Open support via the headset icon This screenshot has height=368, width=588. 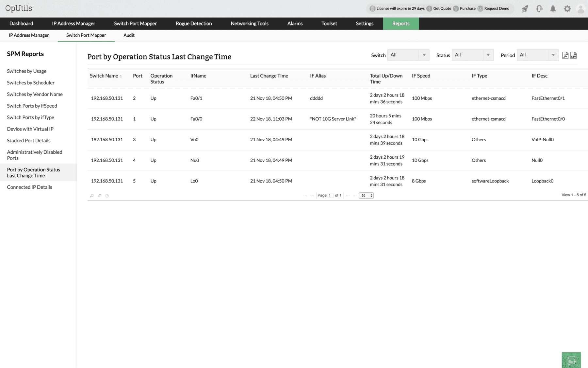click(539, 9)
